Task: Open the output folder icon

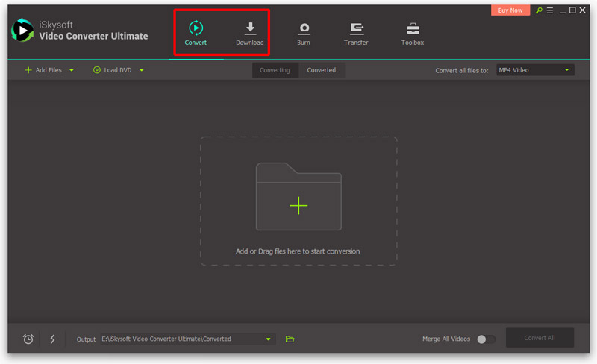Action: click(290, 339)
